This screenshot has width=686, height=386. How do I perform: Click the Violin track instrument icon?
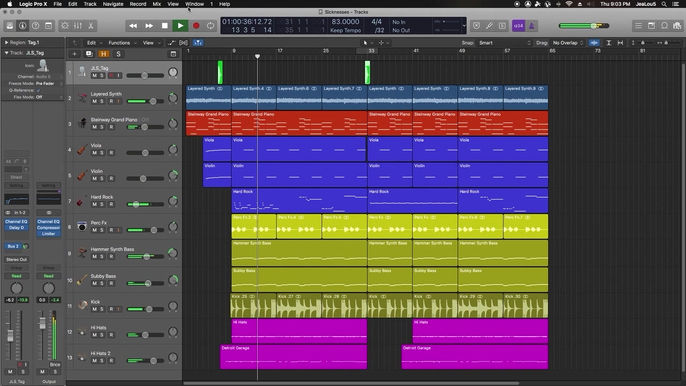[81, 176]
